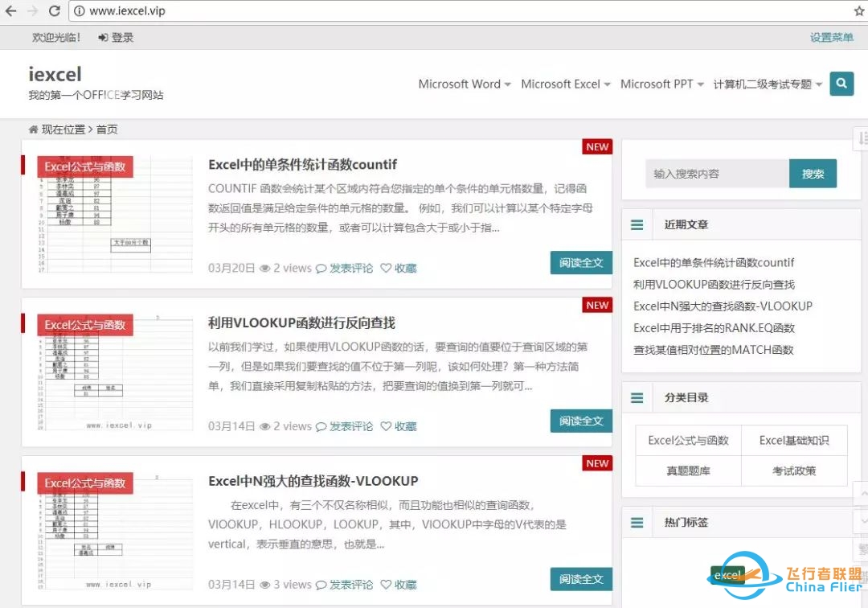Image resolution: width=868 pixels, height=608 pixels.
Task: Click views eye icon on N强大的查找函数 article
Action: [x=265, y=585]
